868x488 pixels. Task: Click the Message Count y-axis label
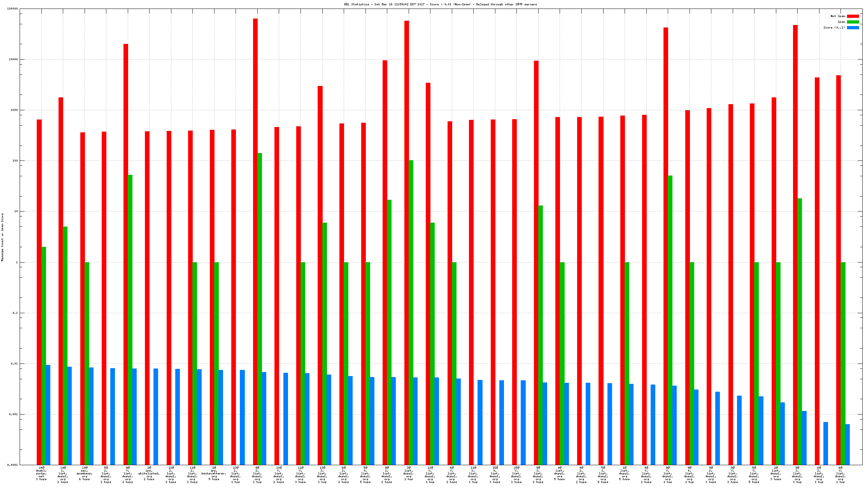[x=2, y=237]
